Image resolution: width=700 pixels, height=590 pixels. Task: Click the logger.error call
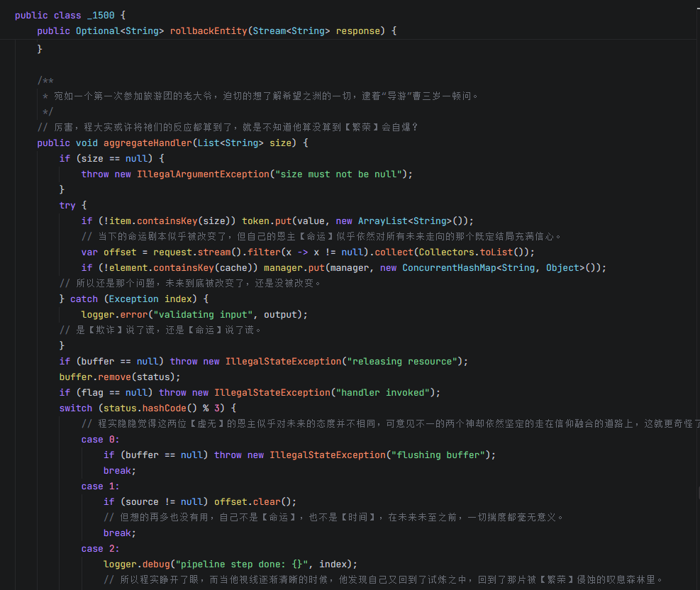coord(114,315)
